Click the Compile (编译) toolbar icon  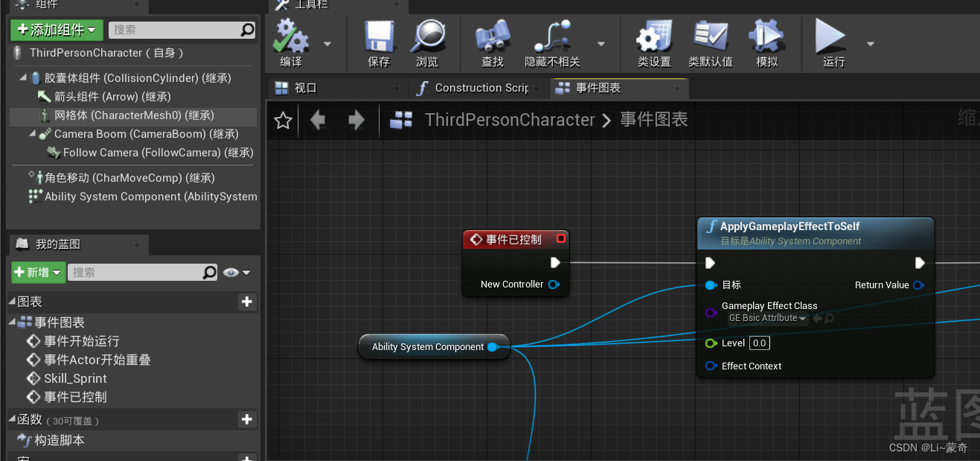(x=290, y=36)
